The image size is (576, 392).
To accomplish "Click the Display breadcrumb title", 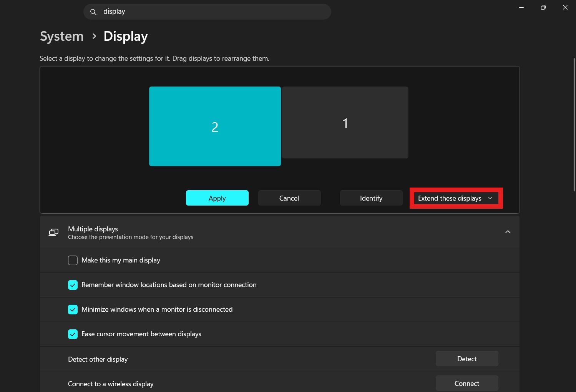I will [126, 36].
